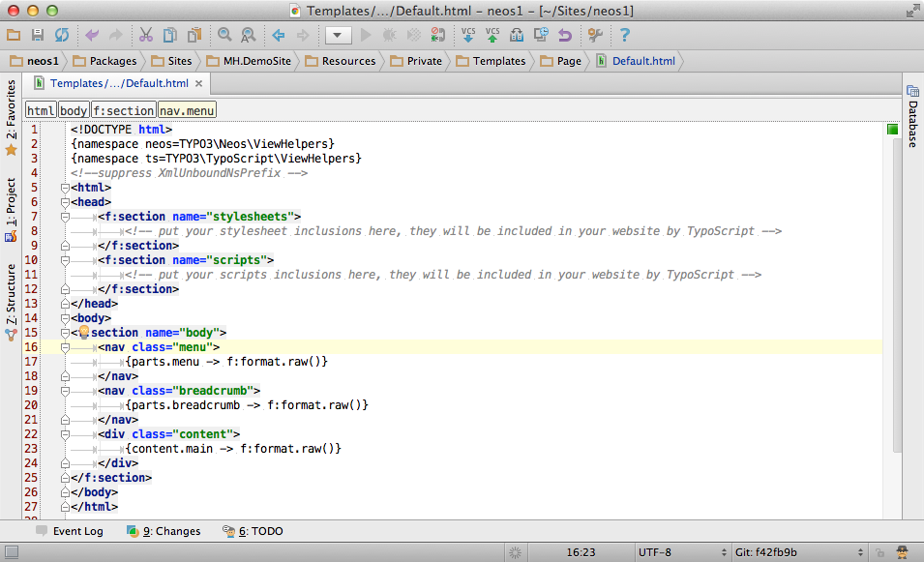Click the intention lightbulb on line 15

[x=83, y=332]
